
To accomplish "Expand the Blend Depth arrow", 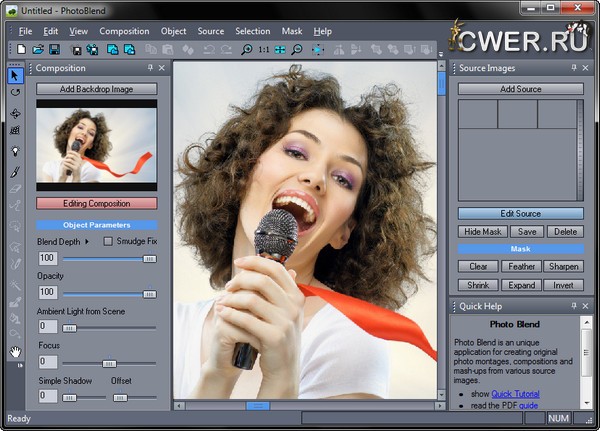I will pyautogui.click(x=87, y=241).
